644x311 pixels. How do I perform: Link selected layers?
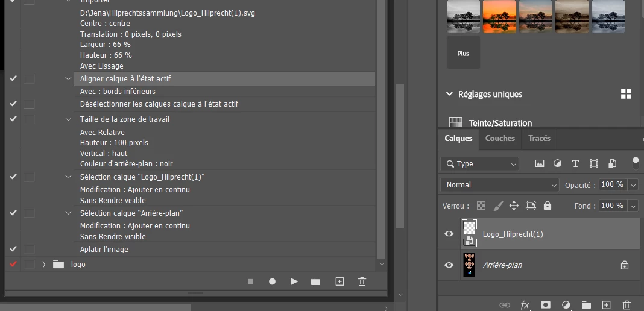(504, 305)
